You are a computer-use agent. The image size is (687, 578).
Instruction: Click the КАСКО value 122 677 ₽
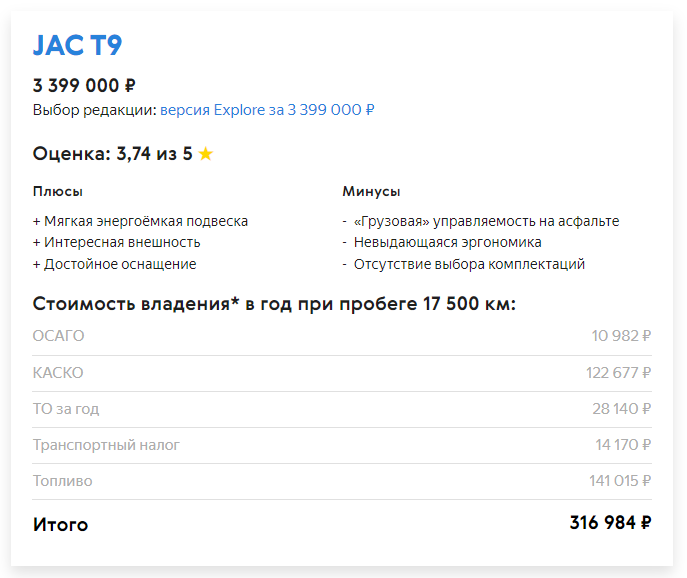tap(619, 372)
